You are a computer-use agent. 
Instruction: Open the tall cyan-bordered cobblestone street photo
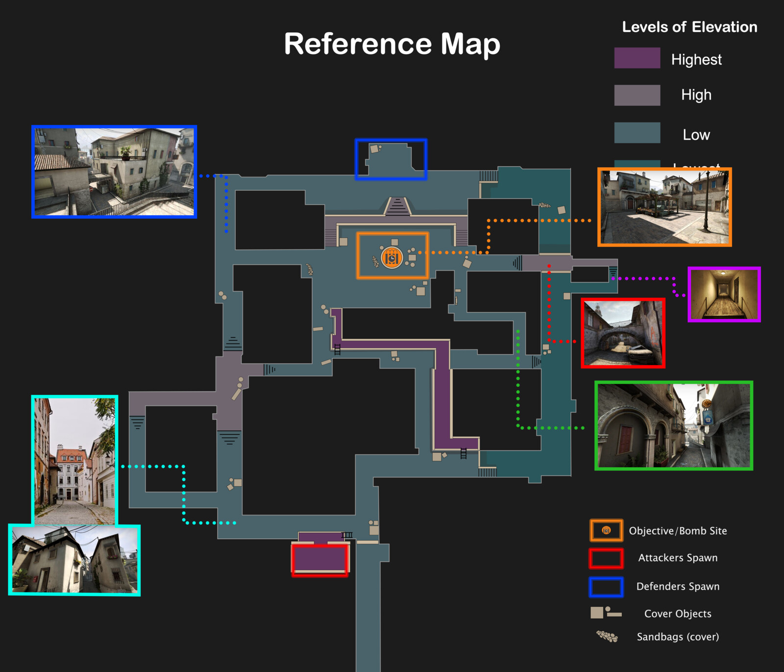[x=75, y=460]
